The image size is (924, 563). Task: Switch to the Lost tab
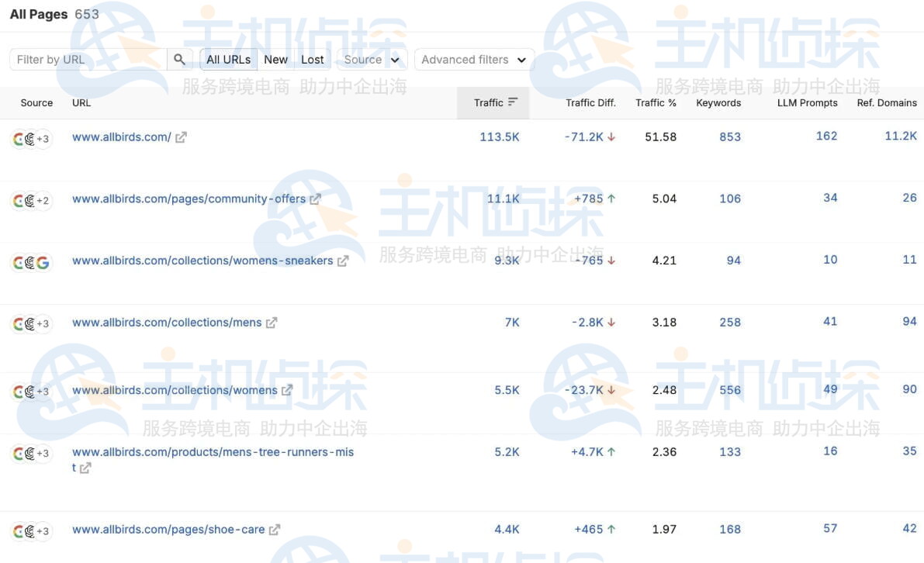click(313, 60)
